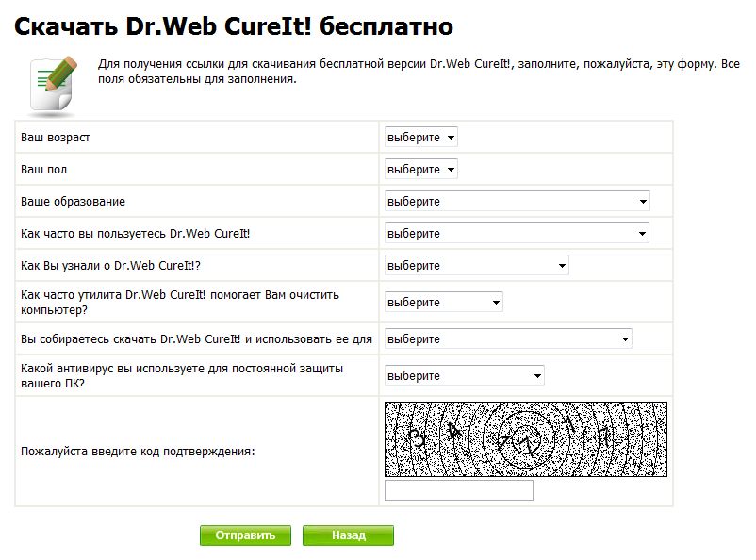Image resolution: width=756 pixels, height=560 pixels.
Task: Click the "Ваш возраст" row label
Action: point(56,138)
